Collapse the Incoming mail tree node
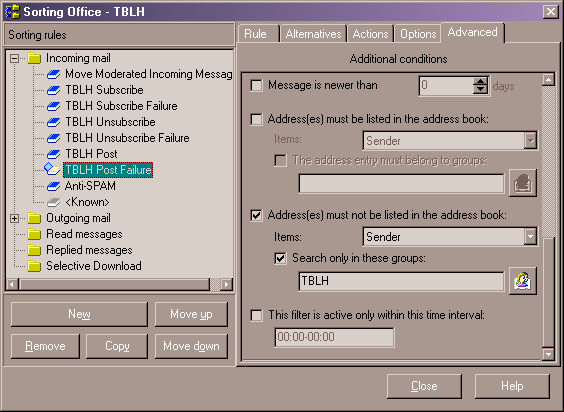 [x=14, y=58]
